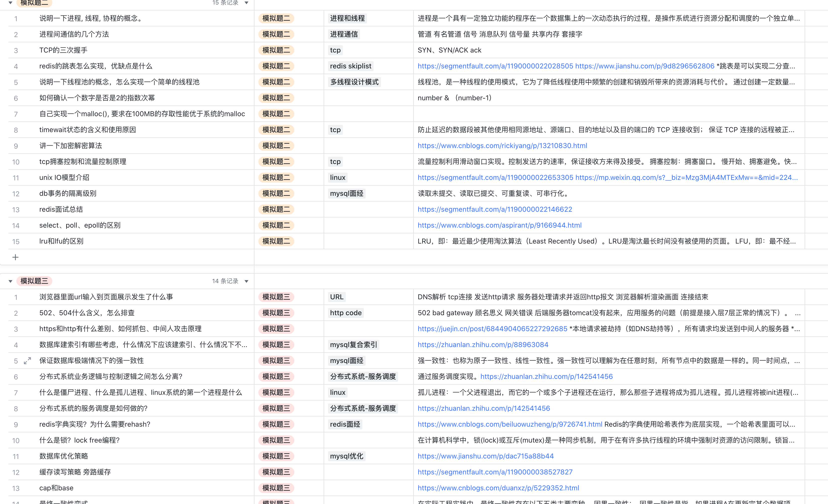
Task: Expand record 5 with the expand arrows icon
Action: tap(28, 361)
